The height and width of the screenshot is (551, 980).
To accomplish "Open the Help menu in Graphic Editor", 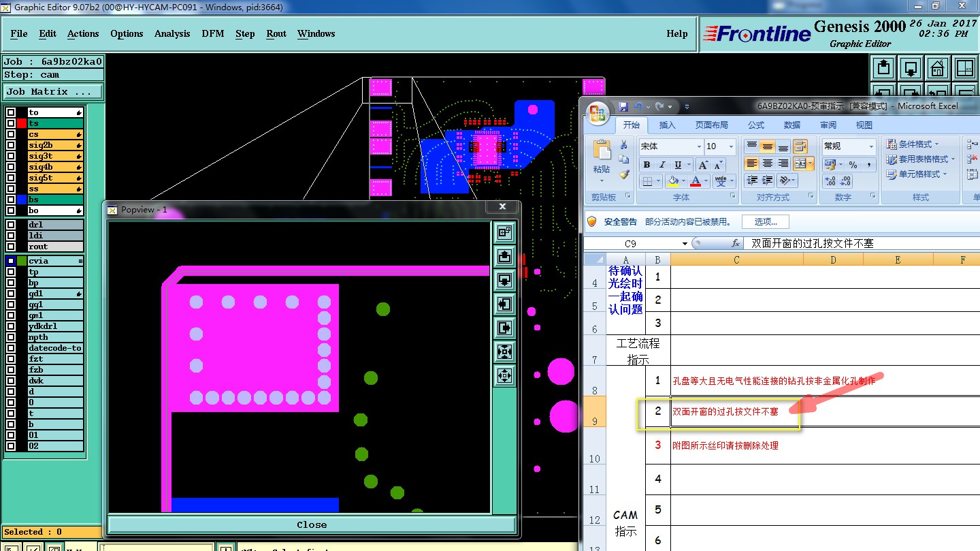I will [x=676, y=33].
